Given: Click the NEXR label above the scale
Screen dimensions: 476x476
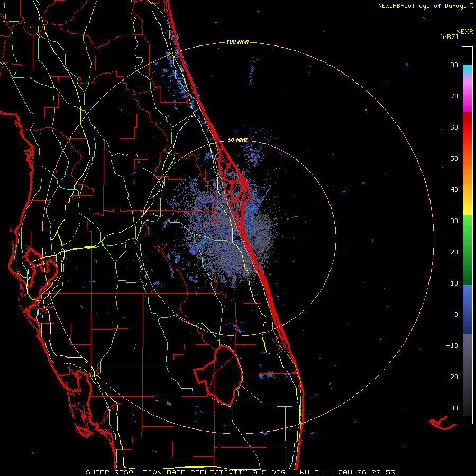Looking at the screenshot, I should 464,32.
